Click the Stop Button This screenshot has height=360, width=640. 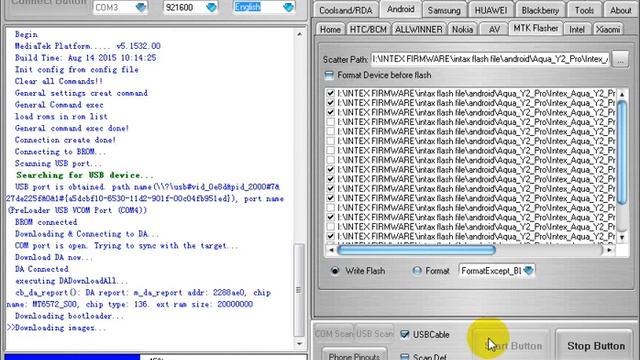(596, 346)
